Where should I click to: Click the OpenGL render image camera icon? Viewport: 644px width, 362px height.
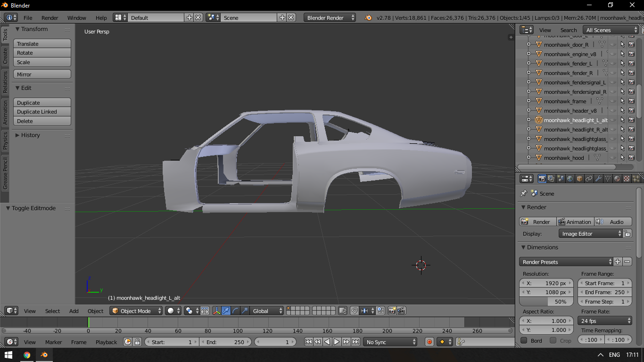(x=392, y=311)
